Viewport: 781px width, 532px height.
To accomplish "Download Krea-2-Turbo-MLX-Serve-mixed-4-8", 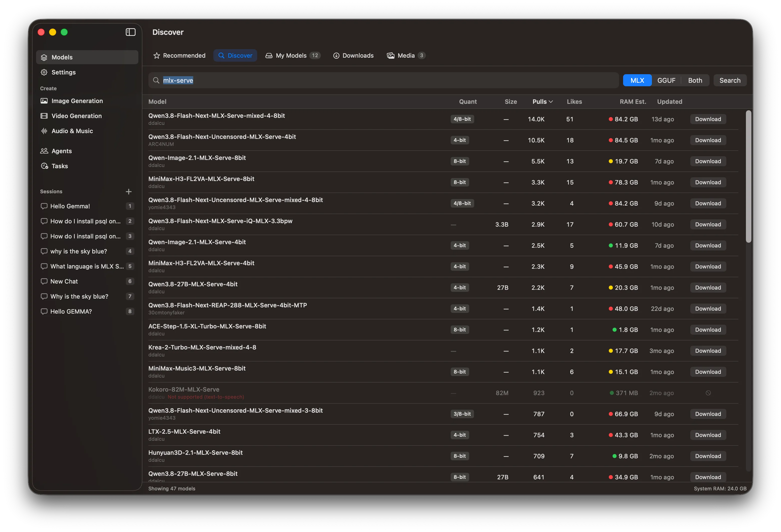I will point(708,351).
